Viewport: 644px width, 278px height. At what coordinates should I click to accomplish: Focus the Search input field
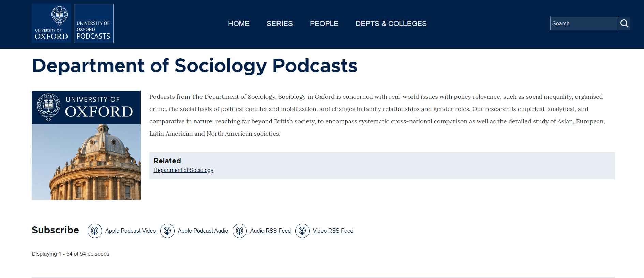tap(584, 24)
